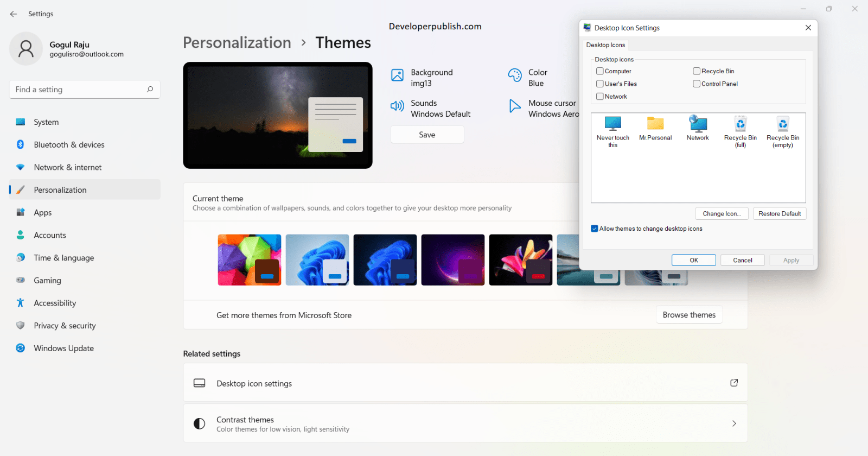This screenshot has width=868, height=456.
Task: Enable the Control Panel checkbox
Action: [x=697, y=84]
